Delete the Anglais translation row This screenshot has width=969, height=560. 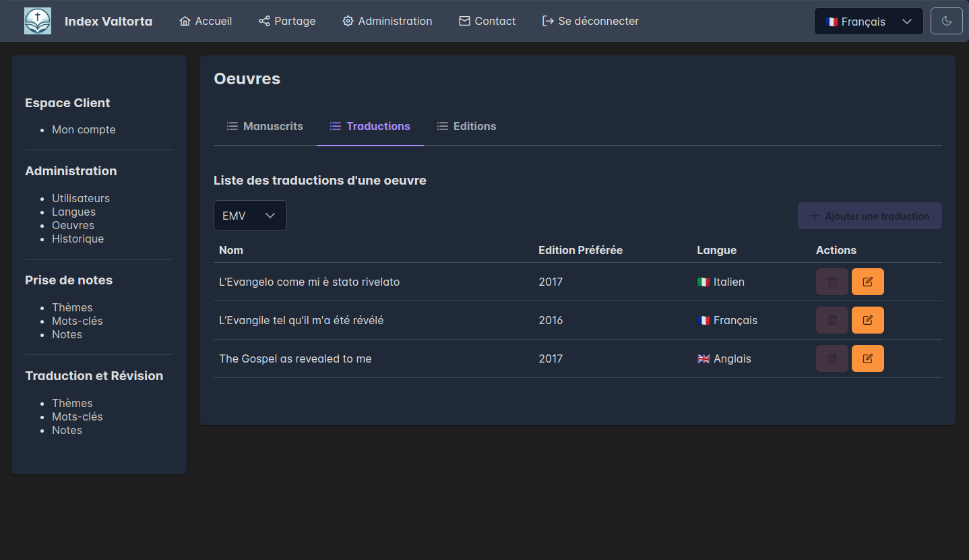pyautogui.click(x=832, y=359)
